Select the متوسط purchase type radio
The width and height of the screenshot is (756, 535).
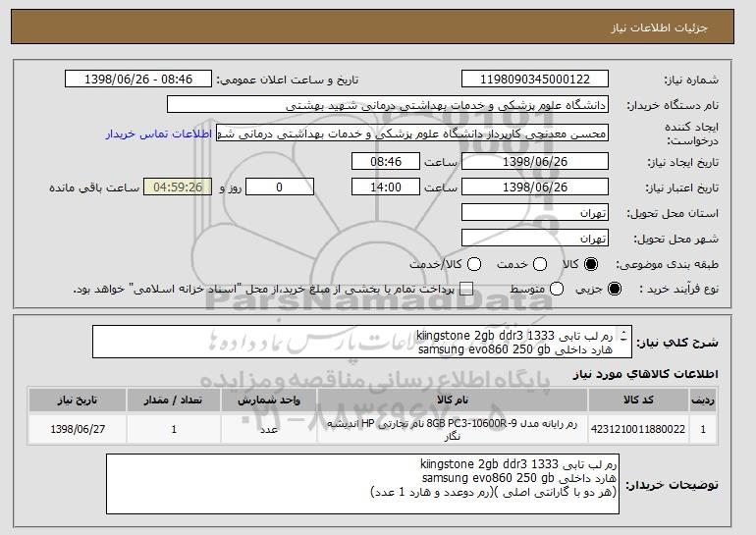tap(557, 290)
